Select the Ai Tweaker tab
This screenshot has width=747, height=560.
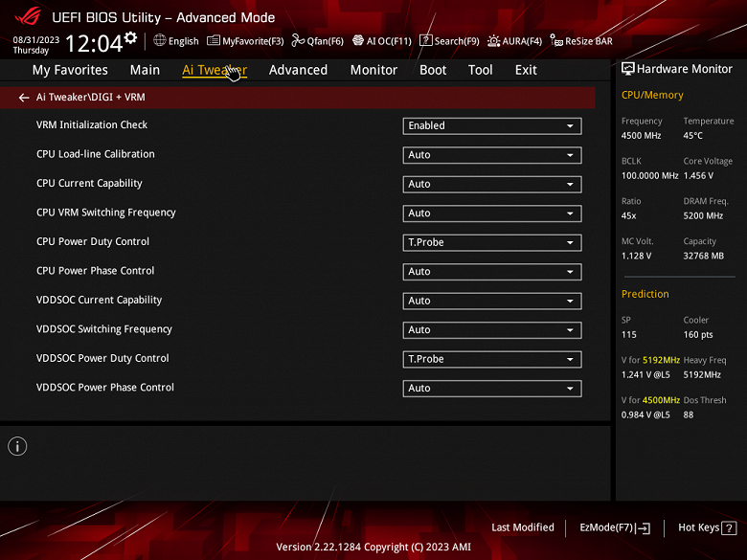click(215, 70)
